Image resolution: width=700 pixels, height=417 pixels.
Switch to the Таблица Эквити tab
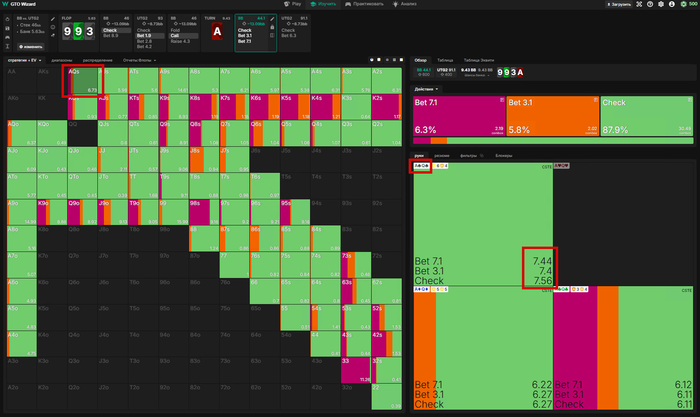tap(479, 60)
